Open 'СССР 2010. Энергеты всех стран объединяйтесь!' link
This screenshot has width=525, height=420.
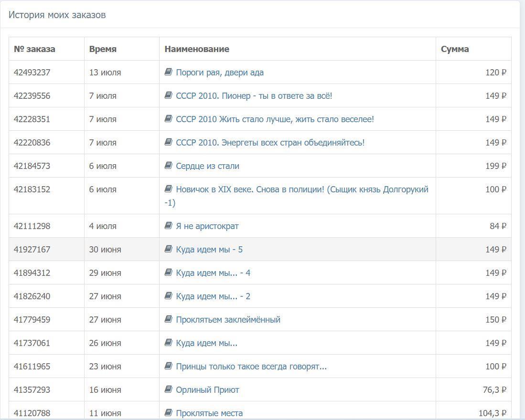click(270, 143)
